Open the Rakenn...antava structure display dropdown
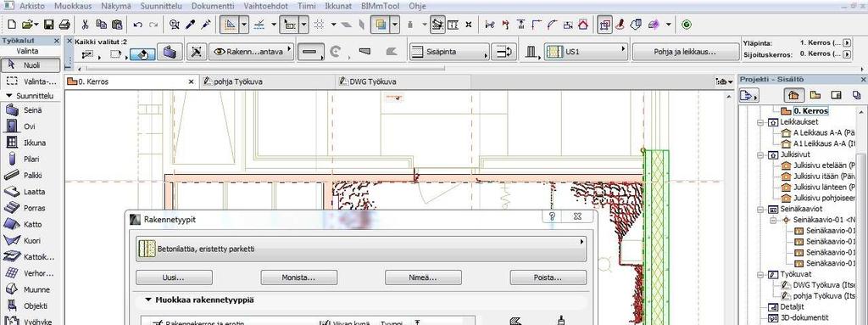The height and width of the screenshot is (325, 868). coord(251,52)
